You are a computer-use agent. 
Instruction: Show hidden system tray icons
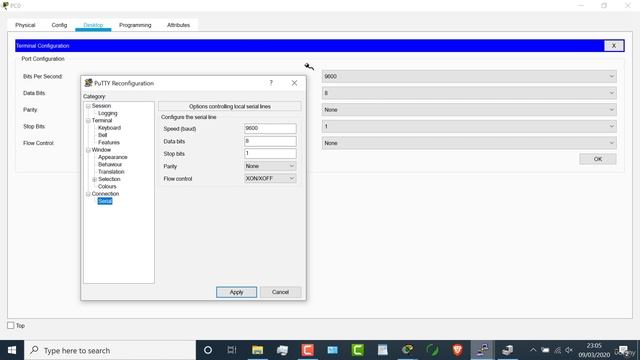pyautogui.click(x=533, y=350)
